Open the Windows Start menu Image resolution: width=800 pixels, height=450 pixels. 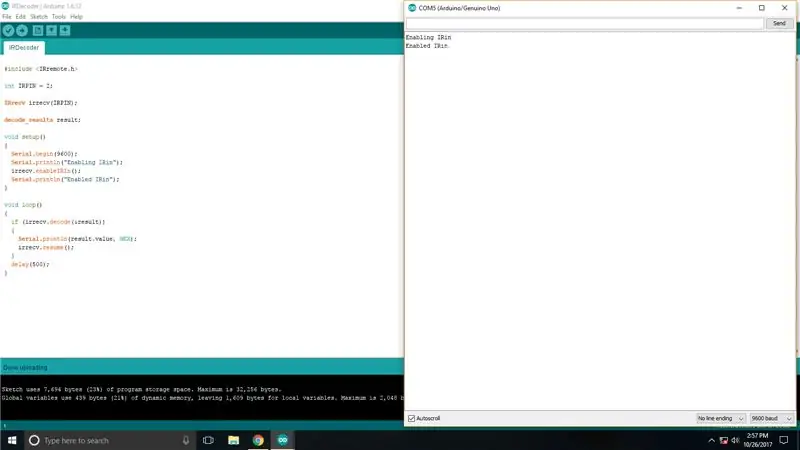pos(12,440)
